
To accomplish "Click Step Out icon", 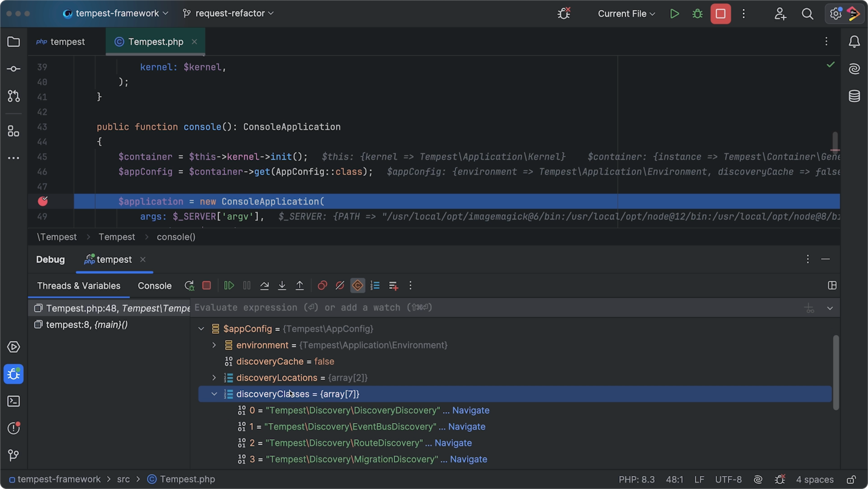I will (x=300, y=286).
